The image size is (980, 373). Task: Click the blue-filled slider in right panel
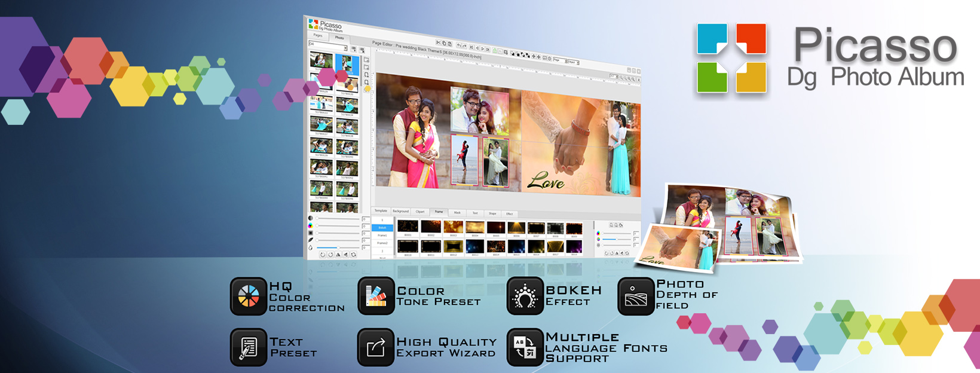click(617, 239)
